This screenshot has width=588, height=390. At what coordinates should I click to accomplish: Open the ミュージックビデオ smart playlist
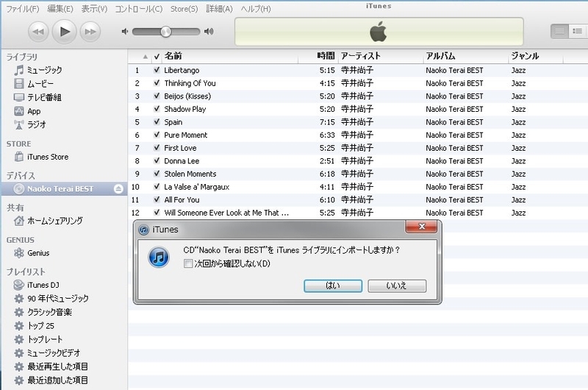[54, 352]
